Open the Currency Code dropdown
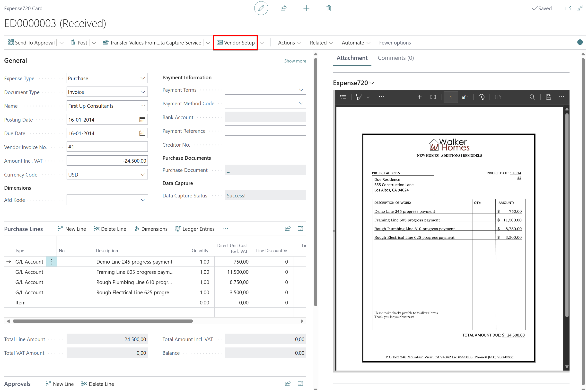Viewport: 588px width, 390px height. [143, 175]
